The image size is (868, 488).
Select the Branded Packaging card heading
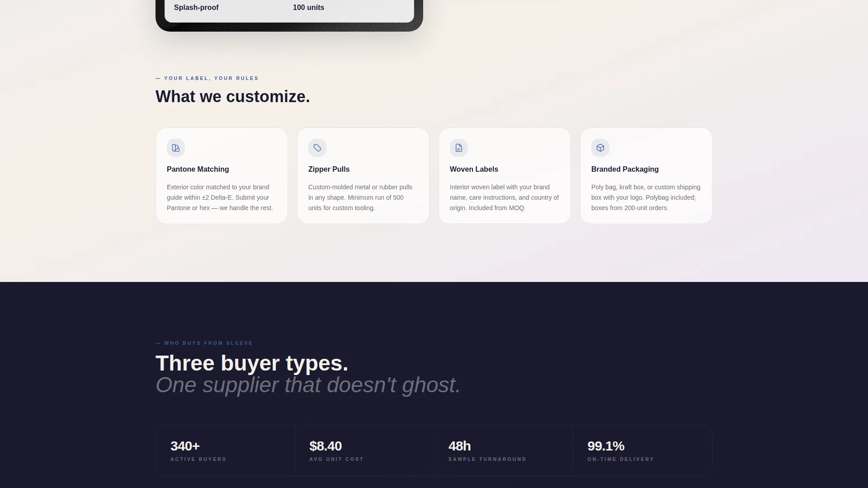pyautogui.click(x=625, y=169)
